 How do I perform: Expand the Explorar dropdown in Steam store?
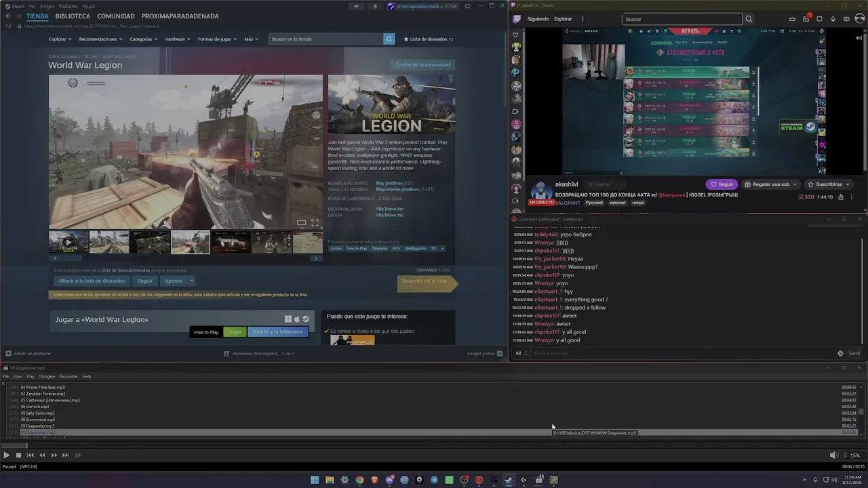[59, 39]
